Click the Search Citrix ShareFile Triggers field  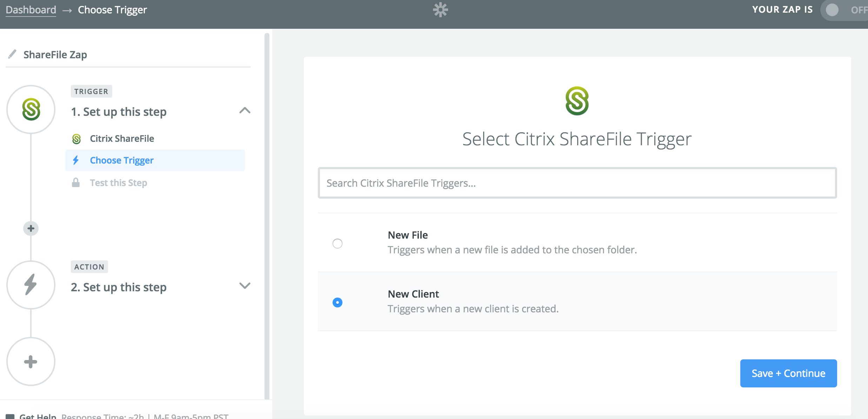(577, 183)
